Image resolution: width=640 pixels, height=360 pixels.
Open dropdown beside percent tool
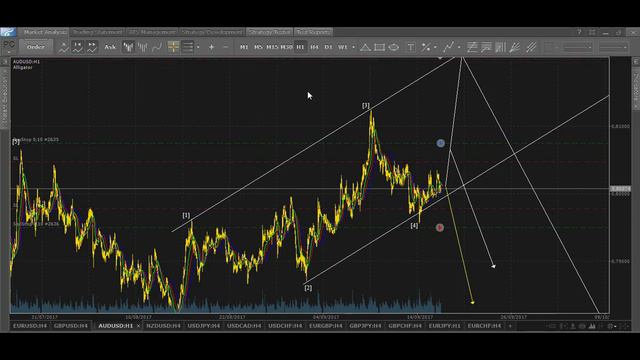[435, 47]
